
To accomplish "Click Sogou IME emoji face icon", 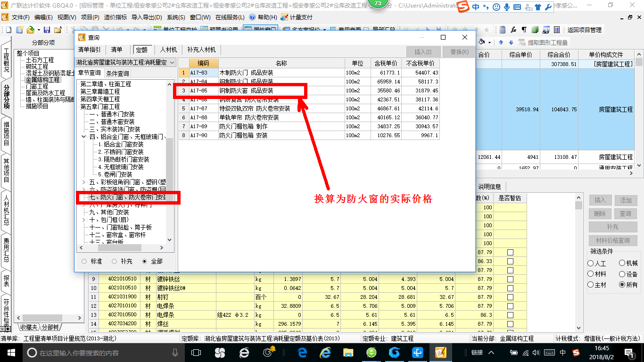I will pos(496,7).
